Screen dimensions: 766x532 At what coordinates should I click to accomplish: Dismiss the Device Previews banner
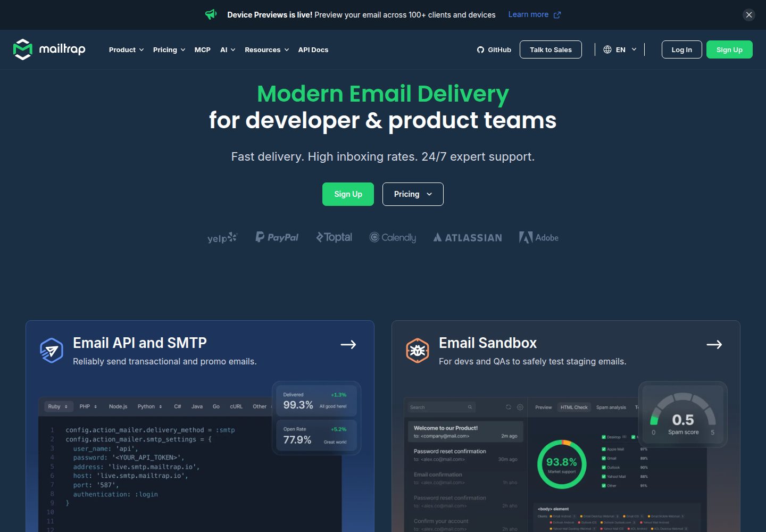click(x=749, y=15)
